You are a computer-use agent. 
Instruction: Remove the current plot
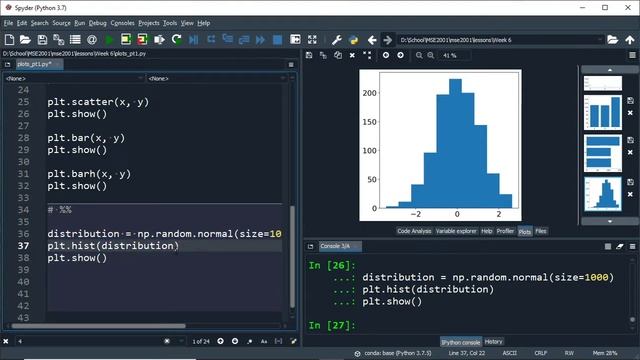click(352, 55)
